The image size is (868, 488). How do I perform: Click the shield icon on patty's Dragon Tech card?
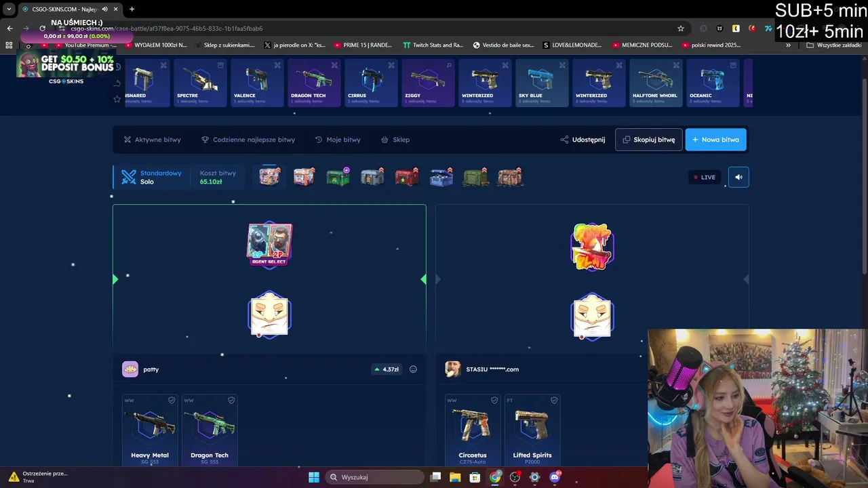click(x=231, y=401)
